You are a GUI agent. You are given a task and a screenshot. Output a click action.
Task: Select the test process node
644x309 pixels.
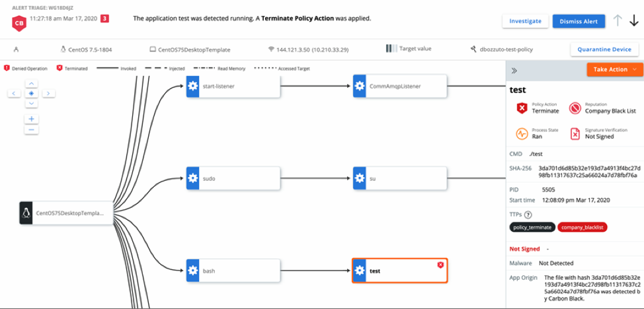pyautogui.click(x=399, y=271)
